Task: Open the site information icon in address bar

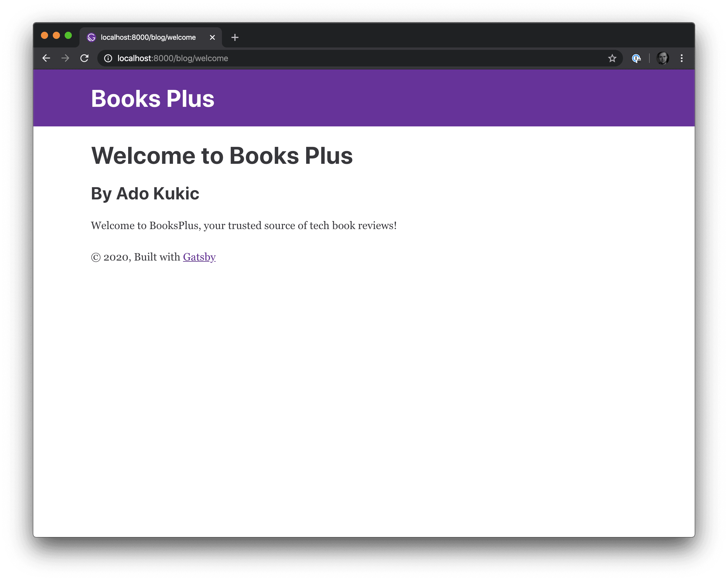Action: [x=108, y=58]
